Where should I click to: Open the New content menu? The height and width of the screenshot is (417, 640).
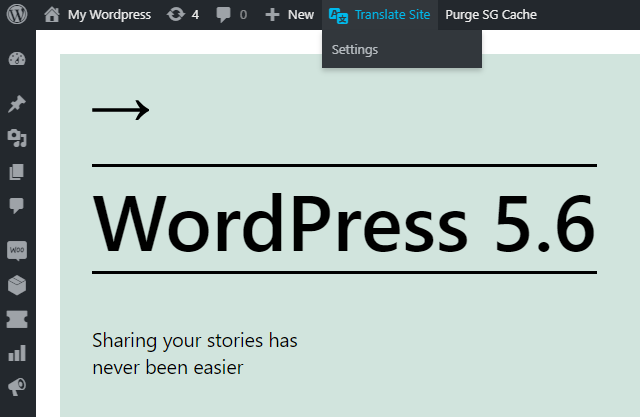301,15
